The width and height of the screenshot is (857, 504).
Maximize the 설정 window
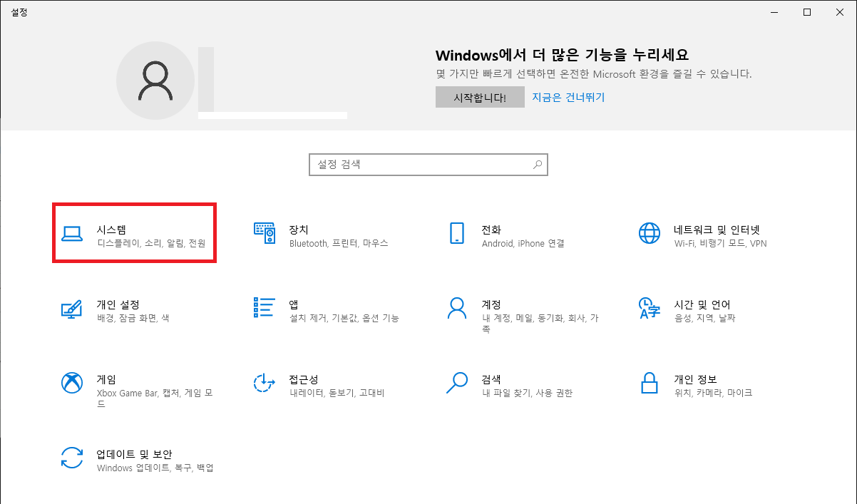pyautogui.click(x=807, y=12)
